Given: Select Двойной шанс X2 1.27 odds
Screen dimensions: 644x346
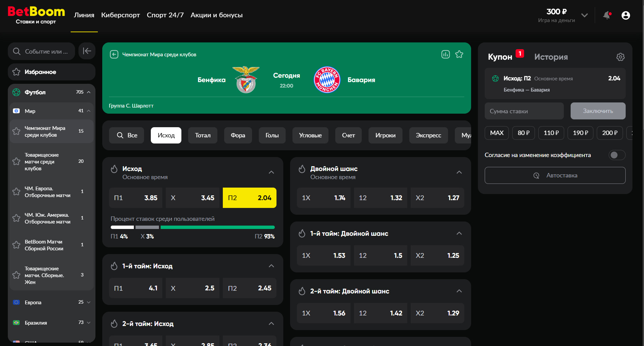Looking at the screenshot, I should coord(437,198).
